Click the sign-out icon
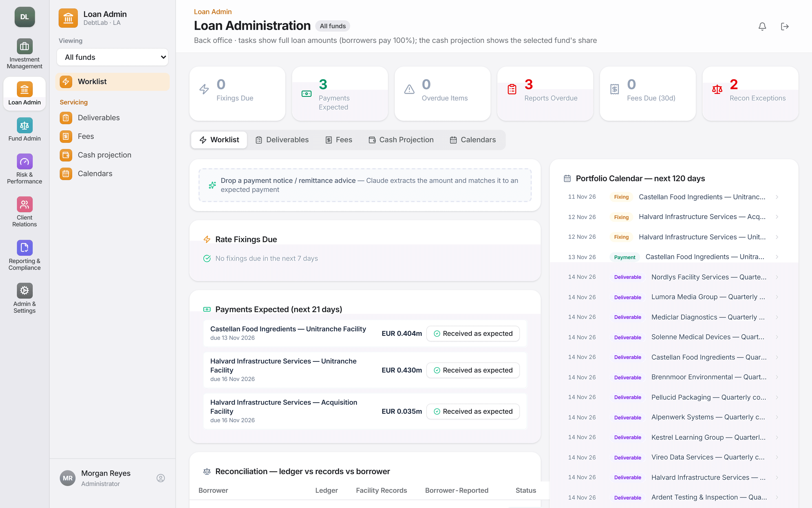Image resolution: width=812 pixels, height=508 pixels. point(784,26)
